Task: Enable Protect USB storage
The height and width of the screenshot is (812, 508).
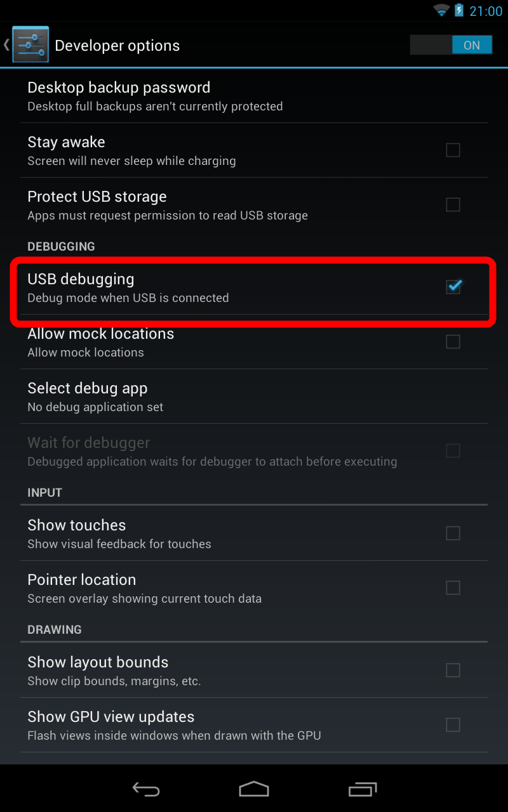Action: pyautogui.click(x=453, y=205)
